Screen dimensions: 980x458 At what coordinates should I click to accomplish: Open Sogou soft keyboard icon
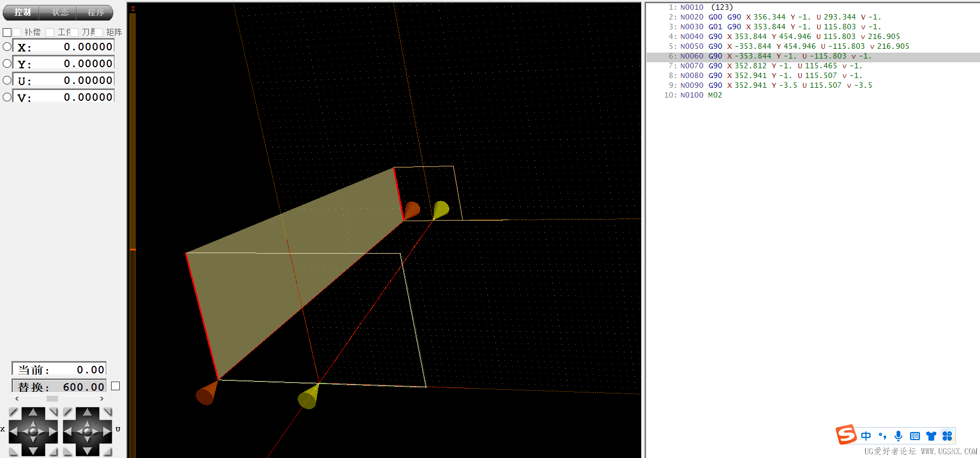click(915, 436)
